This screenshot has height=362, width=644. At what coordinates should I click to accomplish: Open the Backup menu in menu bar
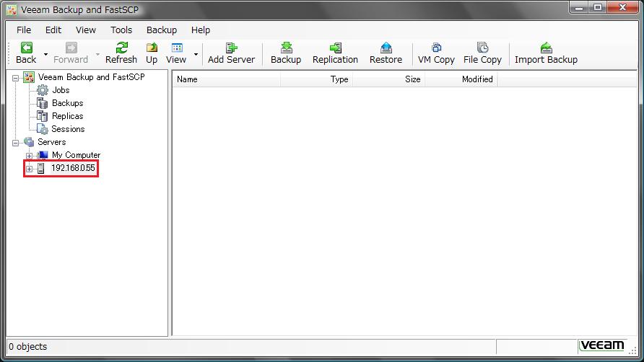162,30
